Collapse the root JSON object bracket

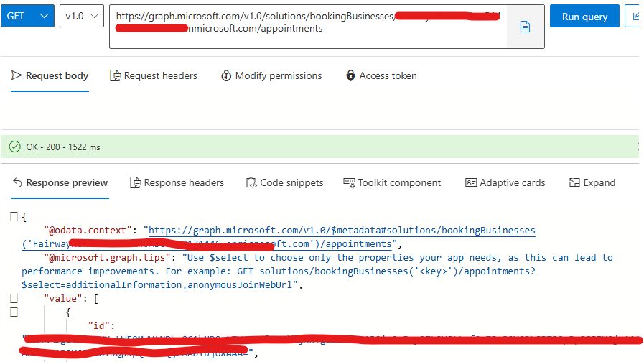(x=14, y=216)
